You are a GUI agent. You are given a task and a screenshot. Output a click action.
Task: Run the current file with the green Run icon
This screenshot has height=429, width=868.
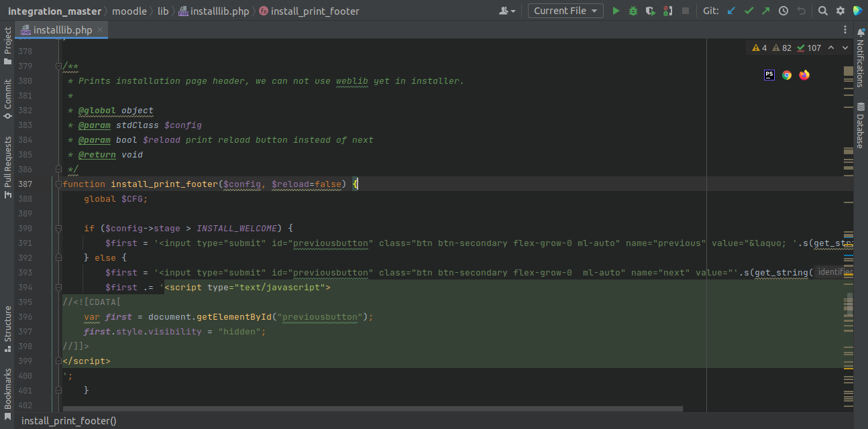point(616,11)
